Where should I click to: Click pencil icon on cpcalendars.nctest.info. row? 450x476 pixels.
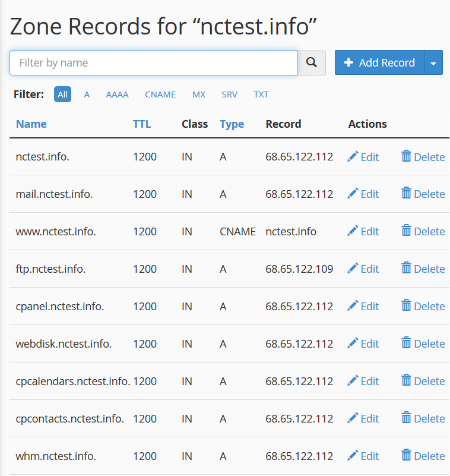[x=353, y=381]
